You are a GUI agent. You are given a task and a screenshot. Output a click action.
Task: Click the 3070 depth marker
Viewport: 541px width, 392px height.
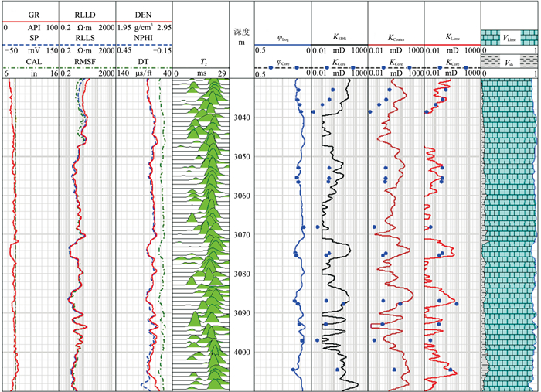(242, 234)
